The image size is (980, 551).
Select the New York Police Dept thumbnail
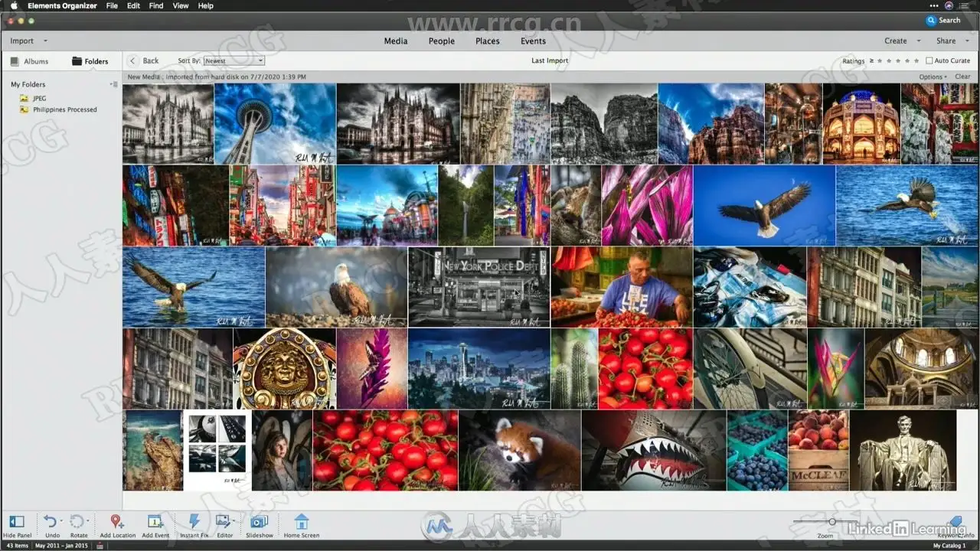click(x=479, y=286)
